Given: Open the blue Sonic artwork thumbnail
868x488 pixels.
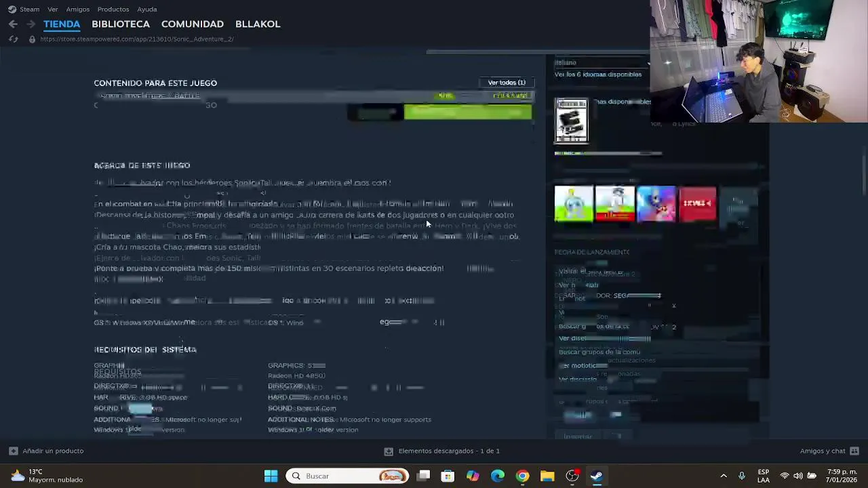Looking at the screenshot, I should point(656,204).
